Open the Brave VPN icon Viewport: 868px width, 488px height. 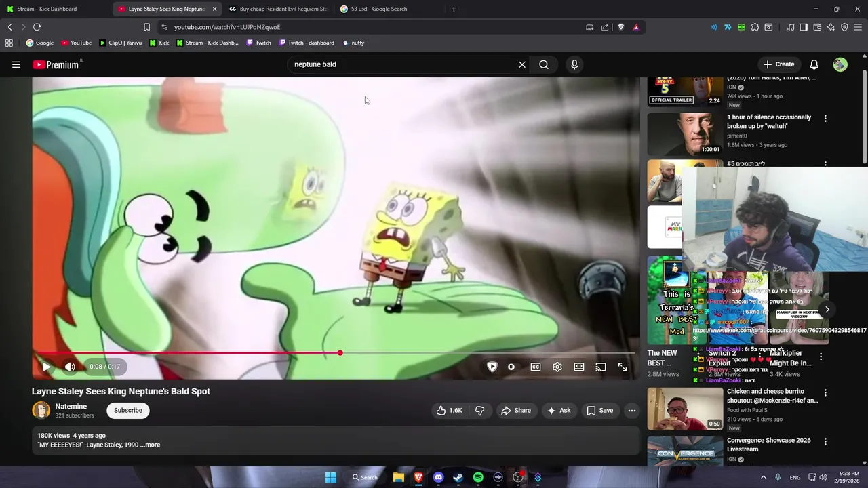coord(844,27)
